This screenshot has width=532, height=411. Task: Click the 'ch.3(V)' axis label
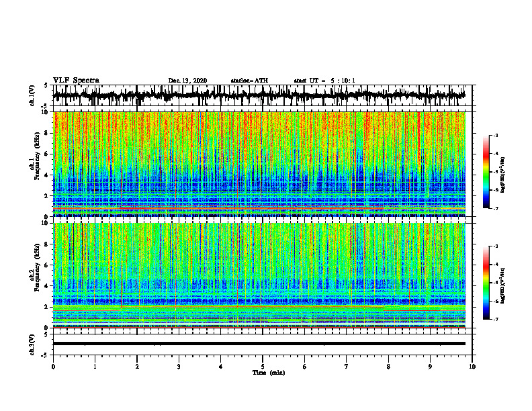(32, 345)
